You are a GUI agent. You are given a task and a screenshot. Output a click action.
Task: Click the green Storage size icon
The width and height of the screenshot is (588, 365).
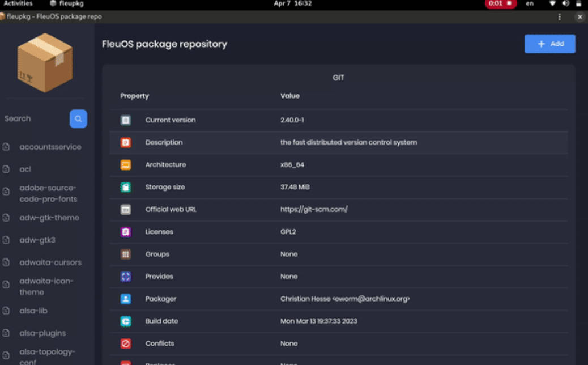coord(126,187)
